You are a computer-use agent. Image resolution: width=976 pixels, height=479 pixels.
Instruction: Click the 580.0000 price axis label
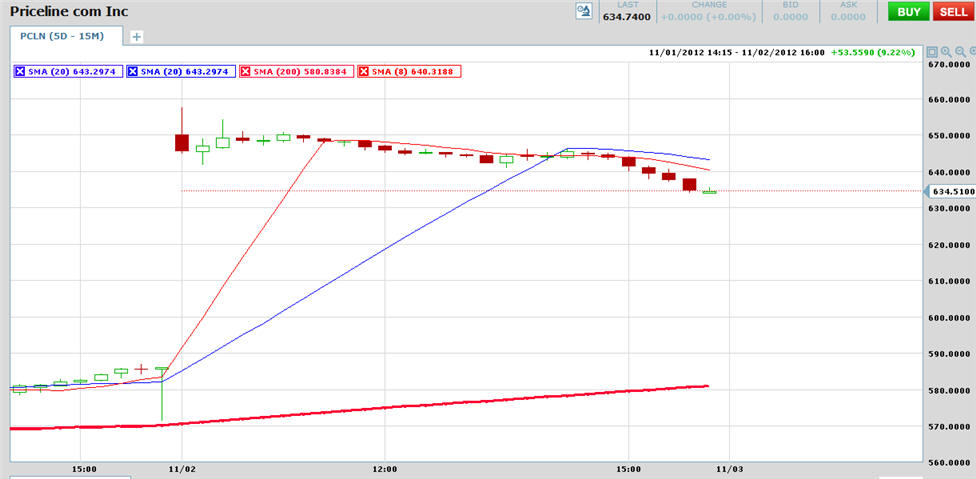(x=949, y=391)
